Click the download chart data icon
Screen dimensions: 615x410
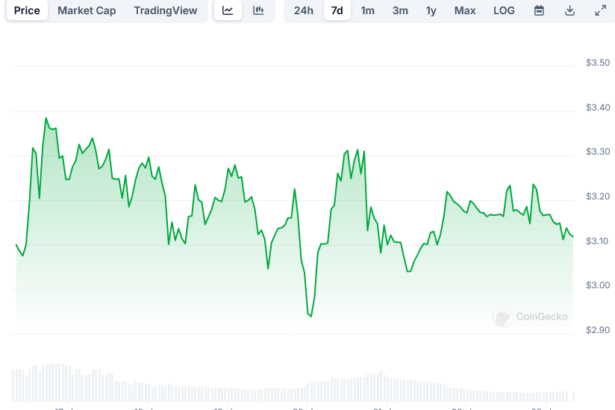coord(570,11)
